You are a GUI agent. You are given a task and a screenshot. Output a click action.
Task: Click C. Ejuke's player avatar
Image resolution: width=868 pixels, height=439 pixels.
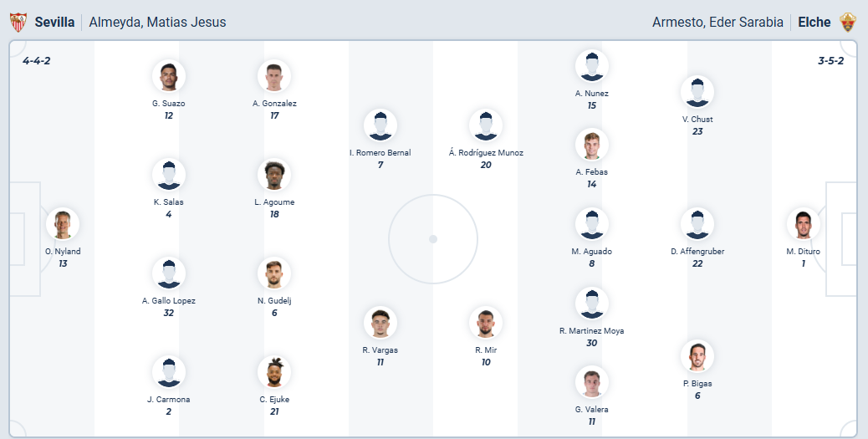274,372
